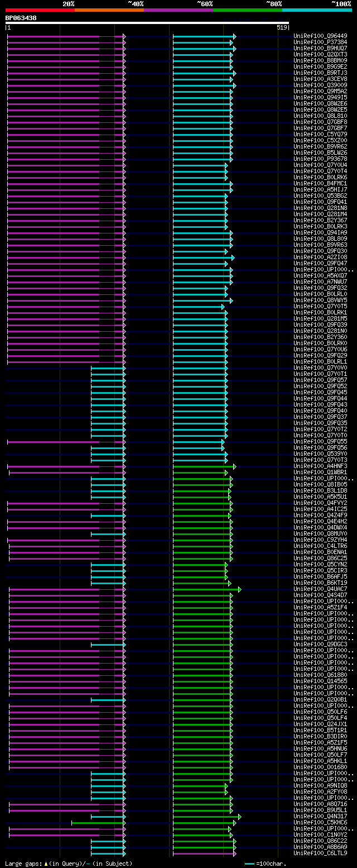Select hit label UniRef100_C5XZ00

tap(320, 141)
